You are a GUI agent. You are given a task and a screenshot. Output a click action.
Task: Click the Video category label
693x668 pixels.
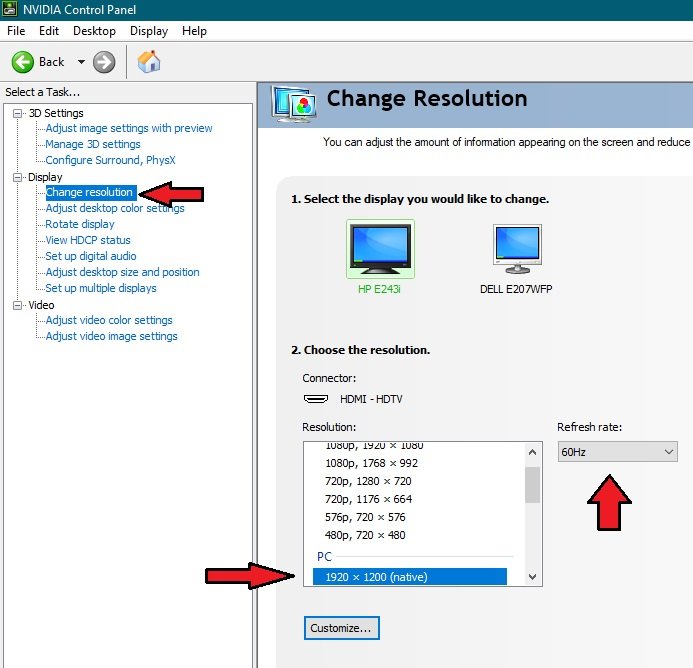[x=41, y=305]
